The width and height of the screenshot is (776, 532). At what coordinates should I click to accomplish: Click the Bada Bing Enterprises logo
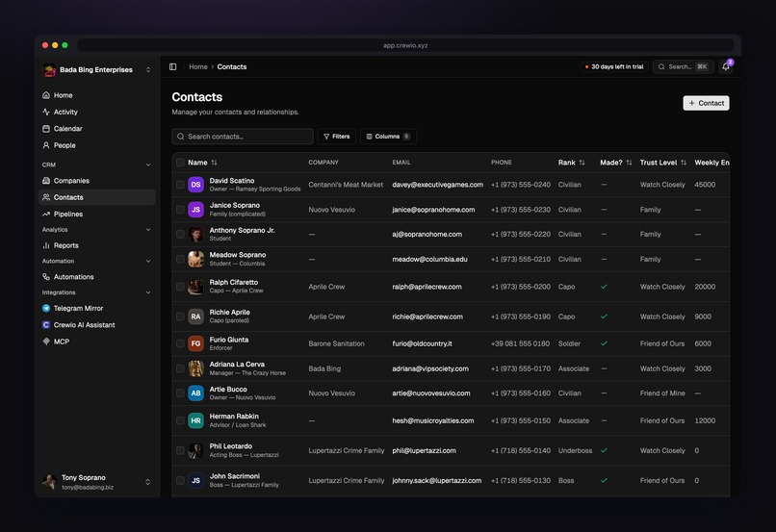pos(49,70)
